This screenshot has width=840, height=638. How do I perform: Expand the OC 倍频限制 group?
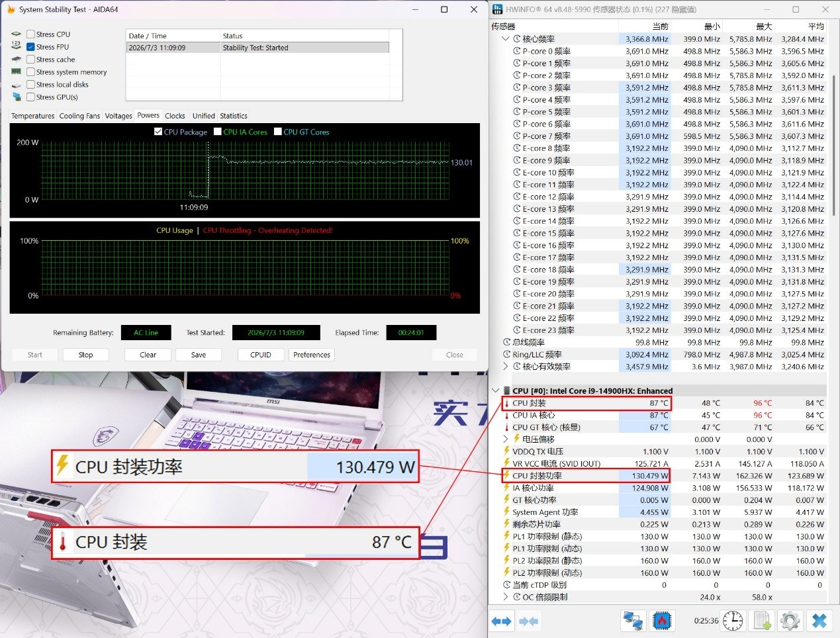pyautogui.click(x=506, y=596)
